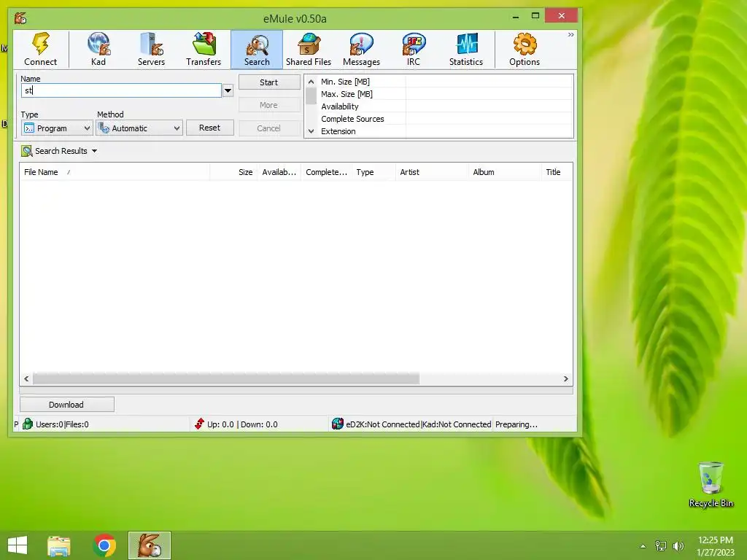
Task: Open the Method dropdown showing Automatic
Action: (x=139, y=128)
